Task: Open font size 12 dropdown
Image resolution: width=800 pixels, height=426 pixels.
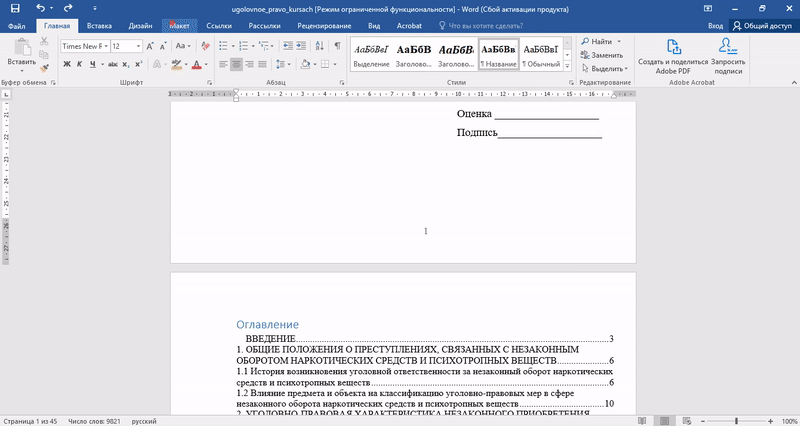Action: [x=138, y=46]
